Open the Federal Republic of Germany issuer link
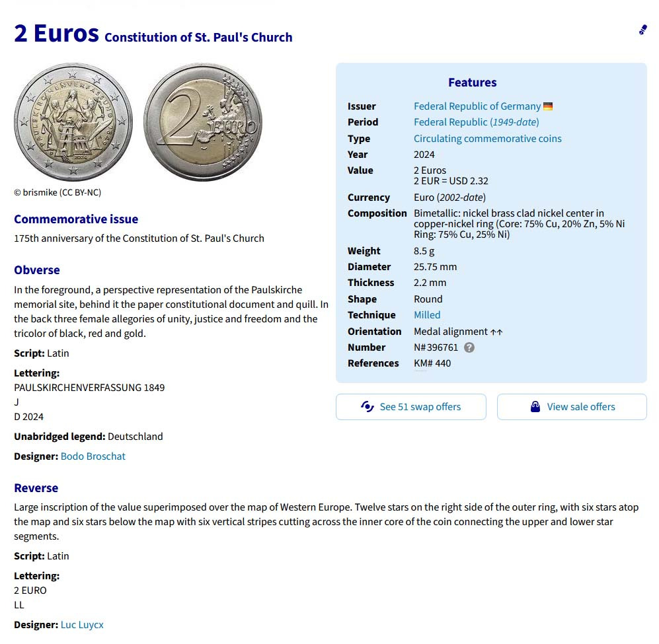This screenshot has height=644, width=659. tap(477, 106)
